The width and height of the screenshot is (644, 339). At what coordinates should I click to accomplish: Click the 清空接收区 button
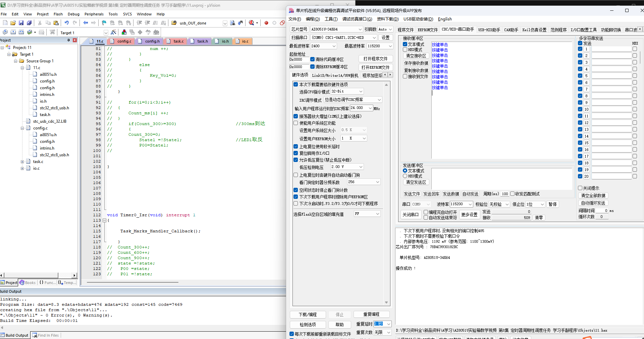coord(416,56)
